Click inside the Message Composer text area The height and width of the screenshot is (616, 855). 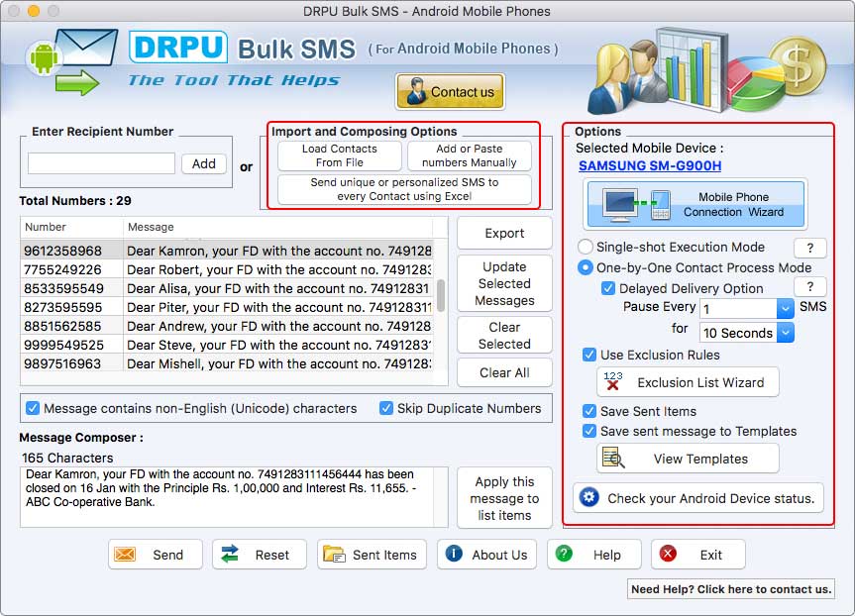pyautogui.click(x=228, y=496)
